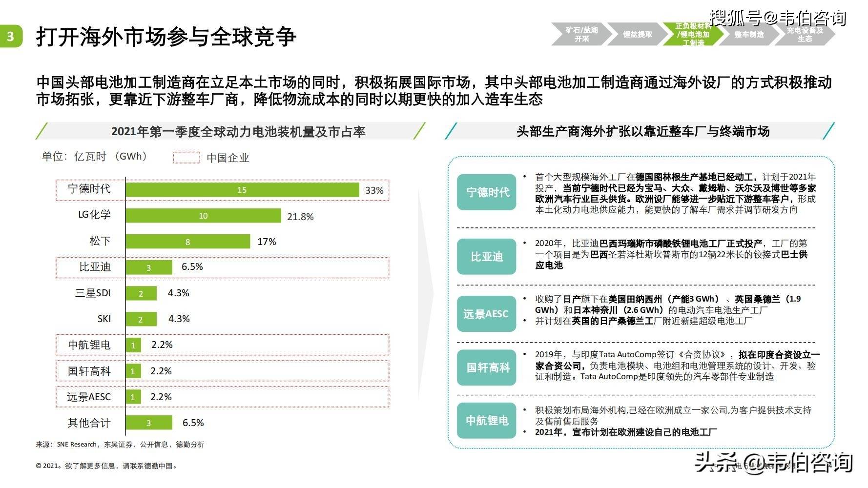Image resolution: width=868 pixels, height=488 pixels.
Task: Click the teal 国轩高科 company button
Action: (487, 367)
